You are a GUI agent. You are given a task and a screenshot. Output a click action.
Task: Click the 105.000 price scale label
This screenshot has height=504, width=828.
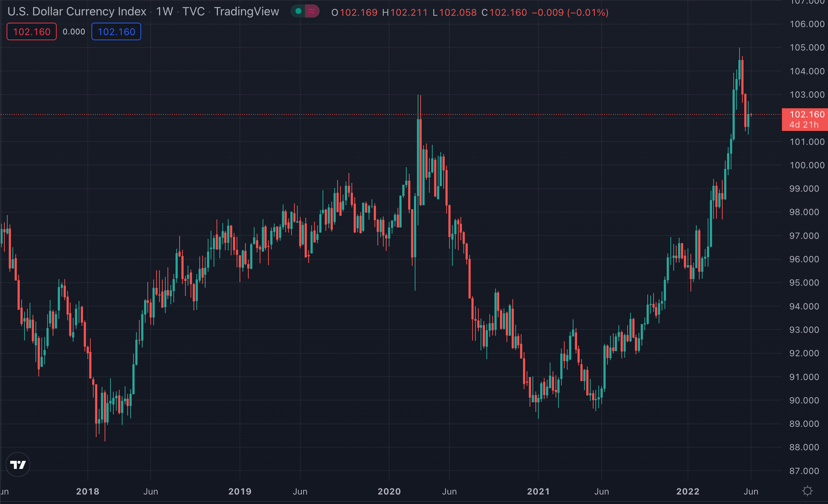coord(807,48)
